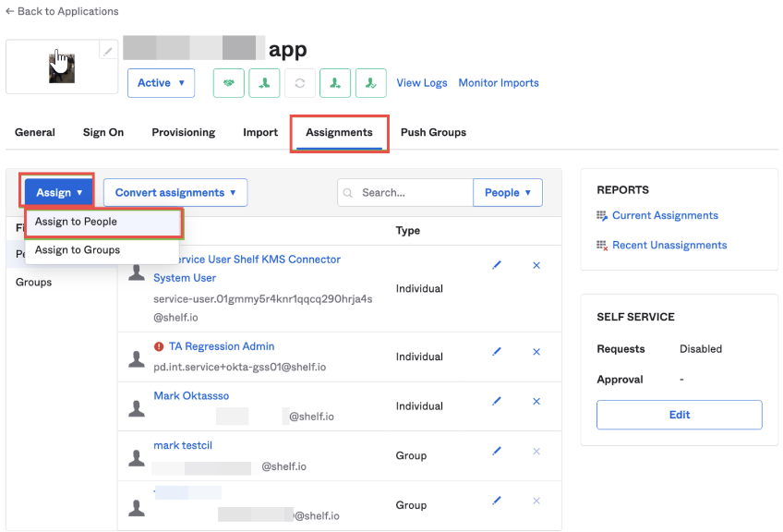
Task: Click the Type column header
Action: 408,231
